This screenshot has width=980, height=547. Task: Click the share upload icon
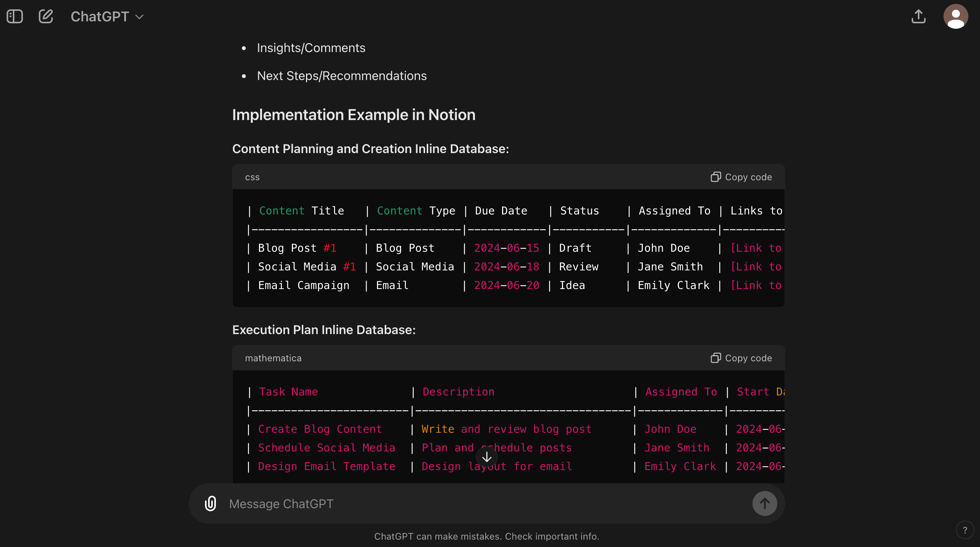(x=918, y=17)
